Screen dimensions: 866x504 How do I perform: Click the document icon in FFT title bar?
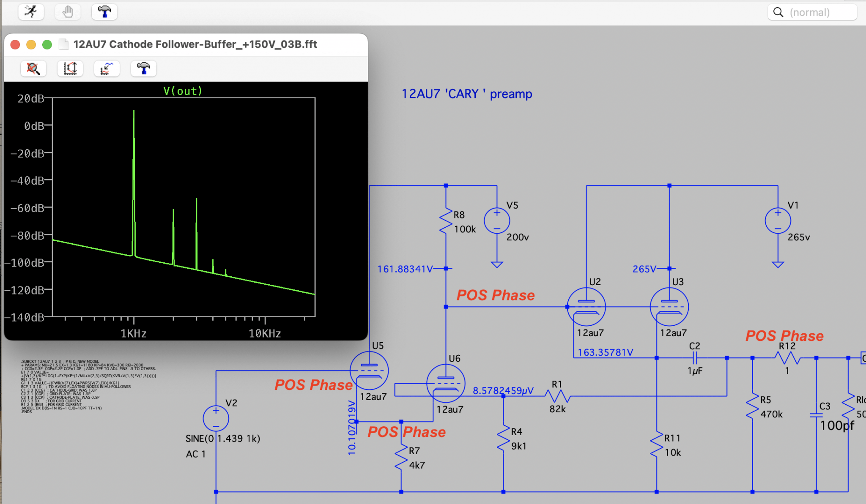(x=63, y=44)
